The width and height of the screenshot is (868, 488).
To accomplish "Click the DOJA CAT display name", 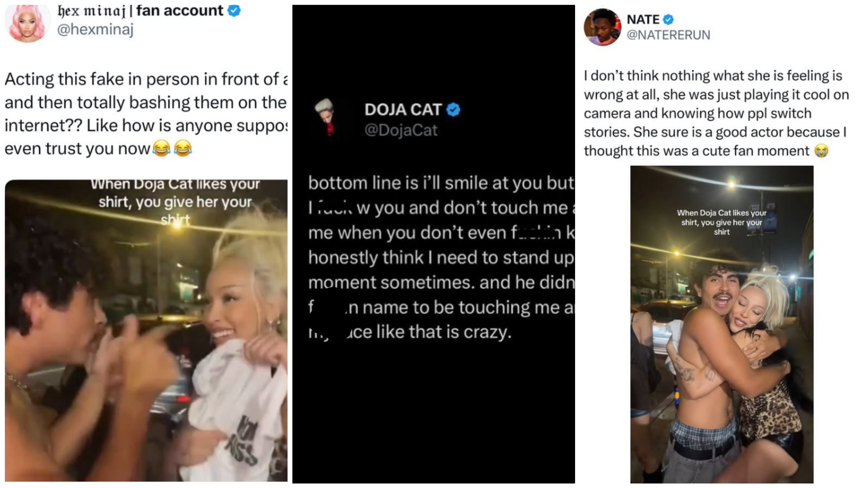I will [x=403, y=110].
